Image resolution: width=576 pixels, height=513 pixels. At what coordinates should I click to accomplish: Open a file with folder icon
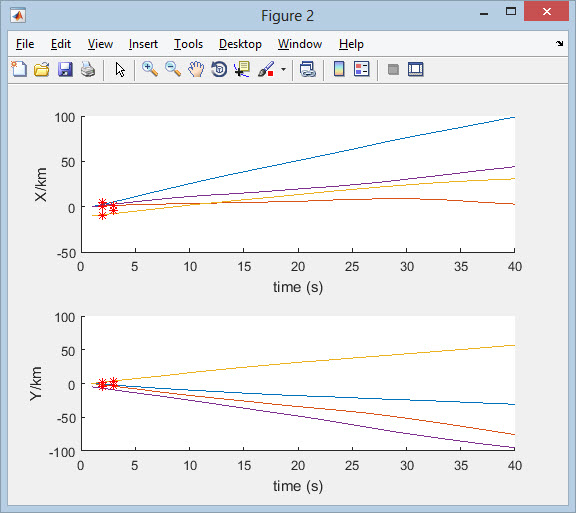[x=42, y=69]
